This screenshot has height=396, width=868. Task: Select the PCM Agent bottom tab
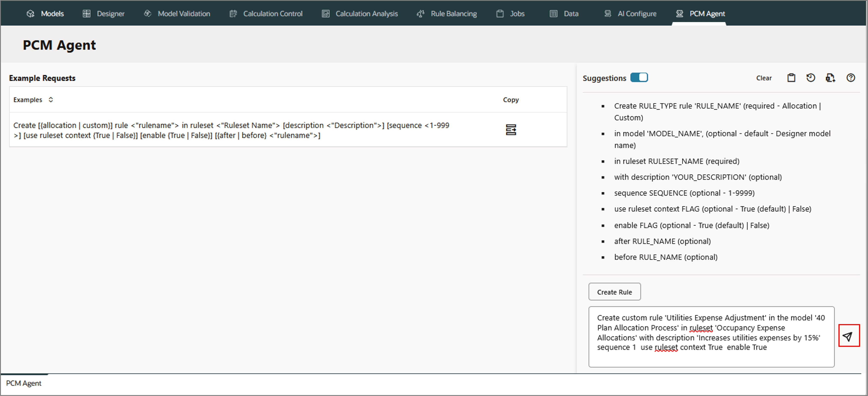pyautogui.click(x=24, y=383)
